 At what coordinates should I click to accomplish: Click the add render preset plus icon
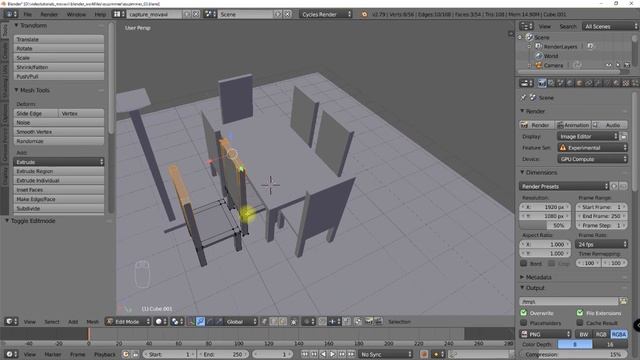(x=614, y=186)
